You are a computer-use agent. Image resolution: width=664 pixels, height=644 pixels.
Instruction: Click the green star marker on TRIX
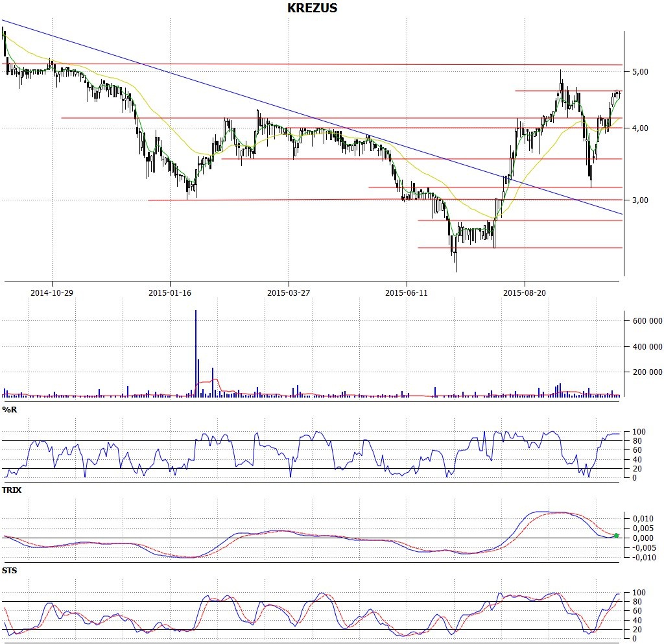pyautogui.click(x=616, y=536)
